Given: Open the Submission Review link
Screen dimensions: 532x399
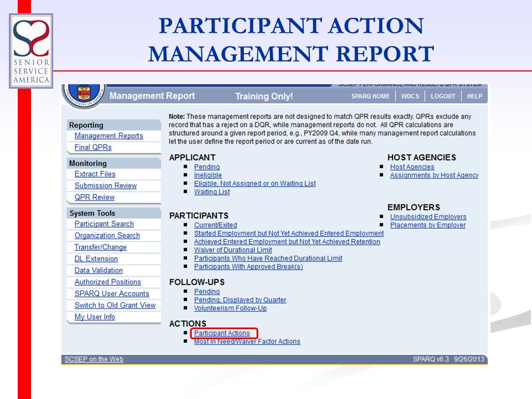Looking at the screenshot, I should coord(105,186).
